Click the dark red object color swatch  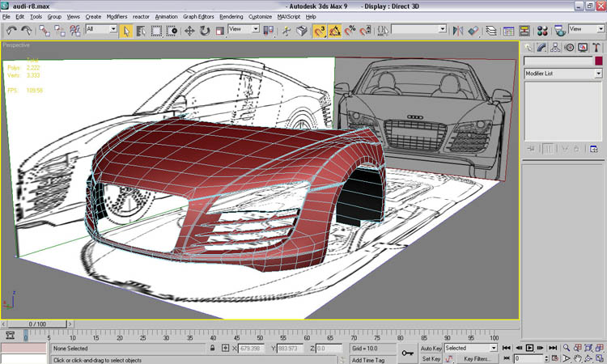(x=598, y=61)
